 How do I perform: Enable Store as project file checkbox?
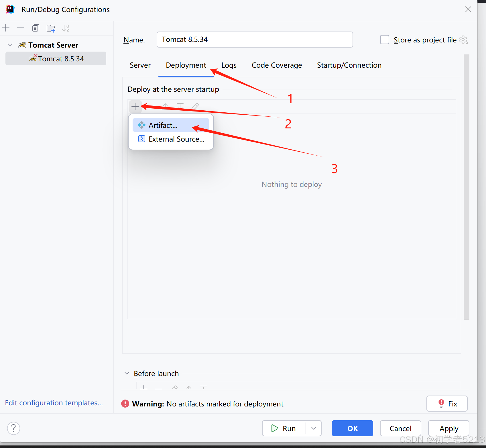(x=384, y=40)
